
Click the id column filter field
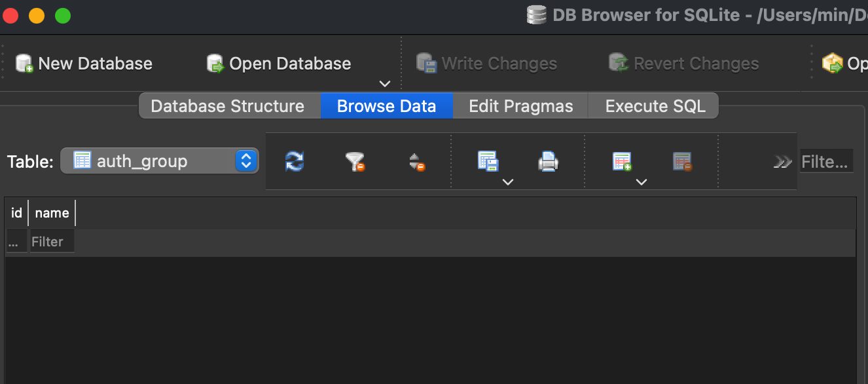point(17,242)
